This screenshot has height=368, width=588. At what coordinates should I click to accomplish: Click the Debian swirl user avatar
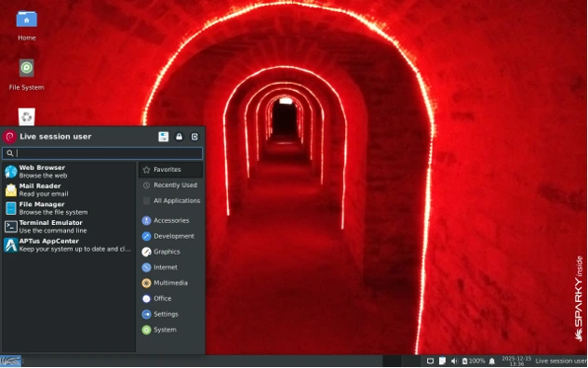point(9,137)
